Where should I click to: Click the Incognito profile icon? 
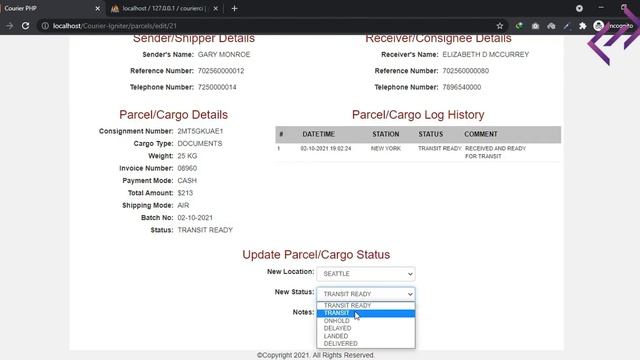(x=598, y=26)
